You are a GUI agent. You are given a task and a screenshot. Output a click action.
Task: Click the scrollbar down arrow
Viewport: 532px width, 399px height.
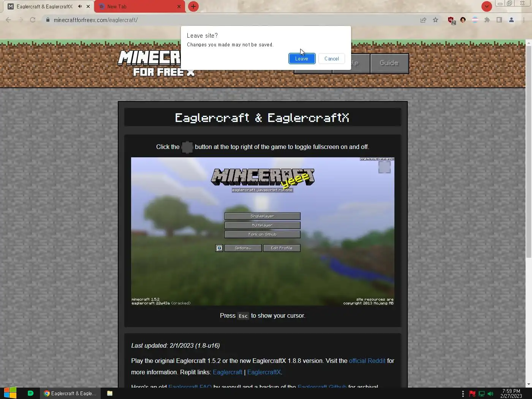tap(529, 384)
